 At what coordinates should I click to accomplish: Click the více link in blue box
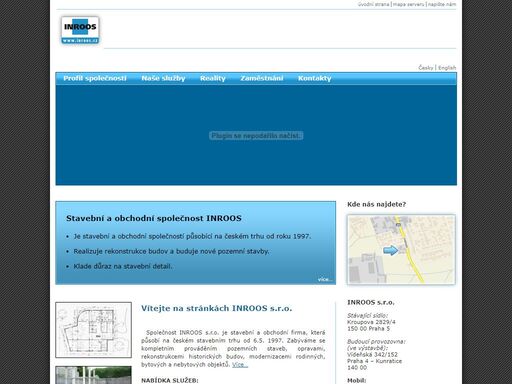[325, 279]
